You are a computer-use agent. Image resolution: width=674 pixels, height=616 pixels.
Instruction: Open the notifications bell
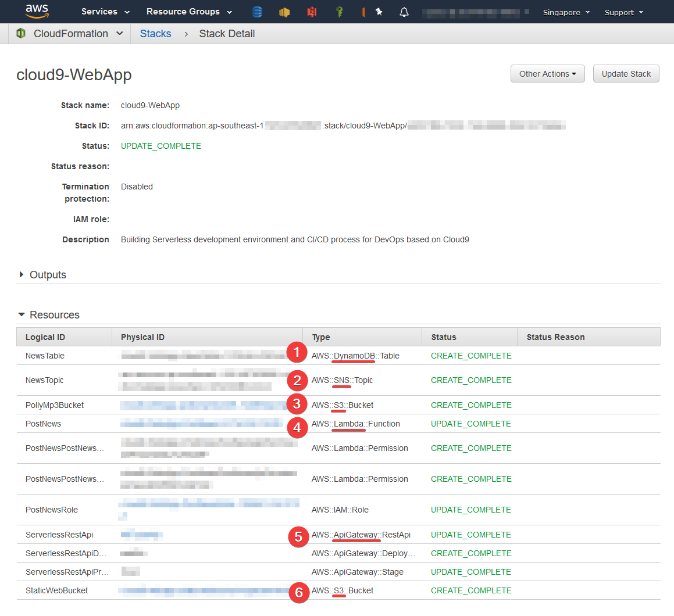[404, 12]
